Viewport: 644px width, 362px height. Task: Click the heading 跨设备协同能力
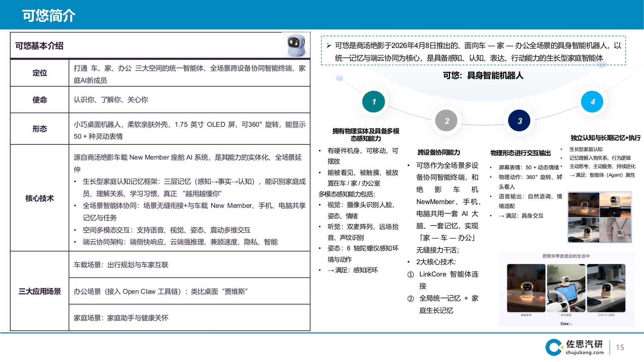[x=439, y=152]
